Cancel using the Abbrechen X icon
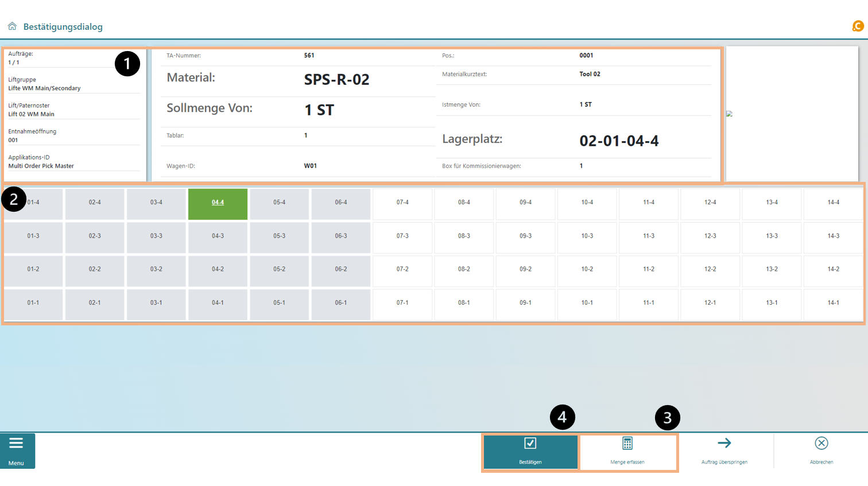The image size is (868, 486). [821, 450]
